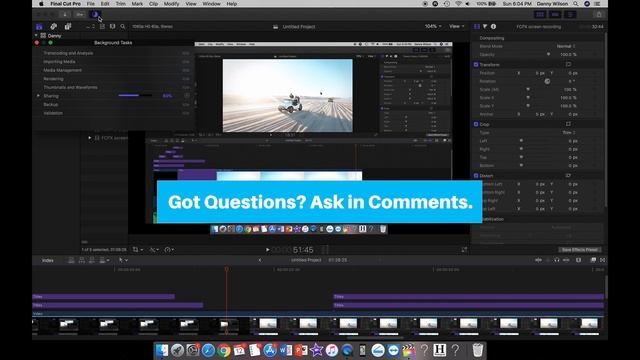
Task: Cancel the Sharing background task
Action: pos(187,96)
